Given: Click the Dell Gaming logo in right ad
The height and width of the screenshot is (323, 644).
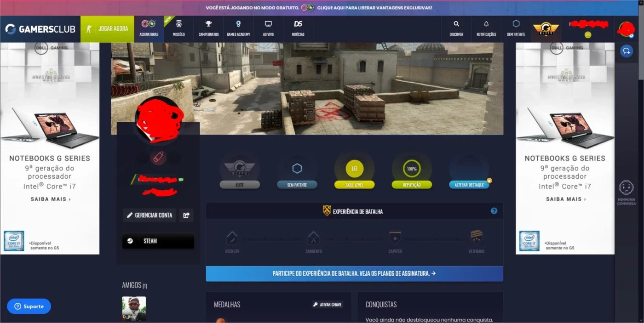Looking at the screenshot, I should [x=566, y=47].
